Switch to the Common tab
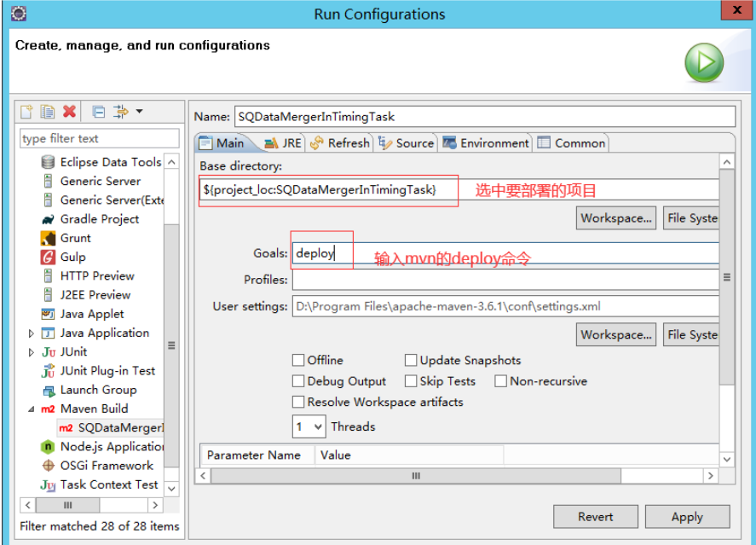 [572, 143]
